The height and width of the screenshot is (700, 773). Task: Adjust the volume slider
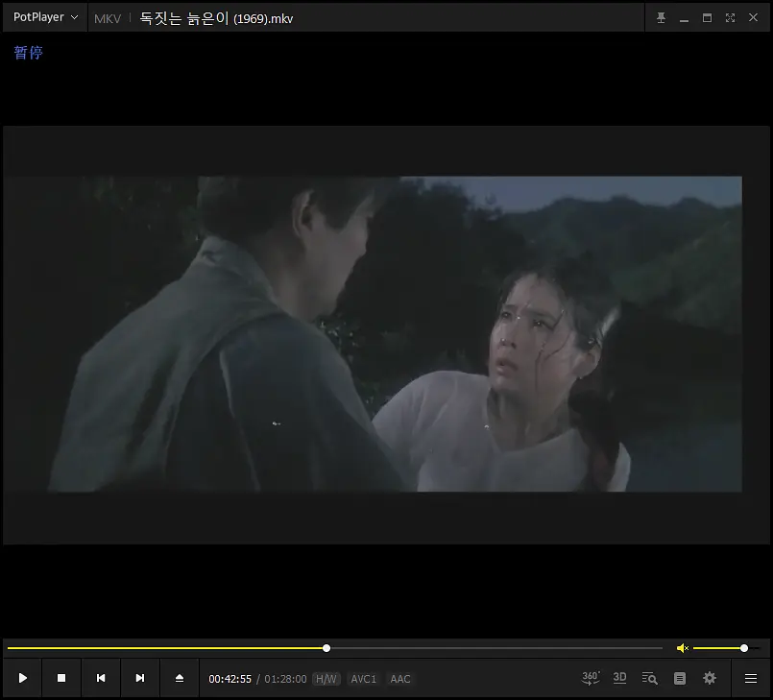727,648
